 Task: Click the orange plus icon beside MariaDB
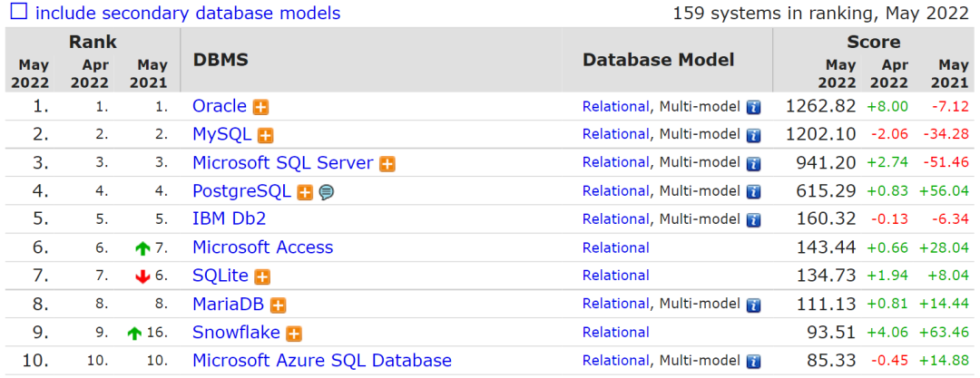(x=279, y=305)
